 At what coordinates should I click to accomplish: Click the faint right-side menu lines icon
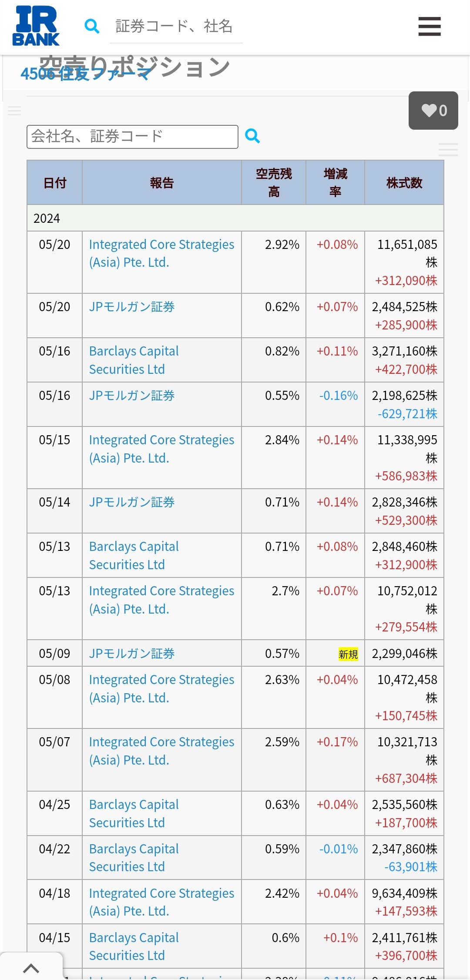[x=448, y=149]
